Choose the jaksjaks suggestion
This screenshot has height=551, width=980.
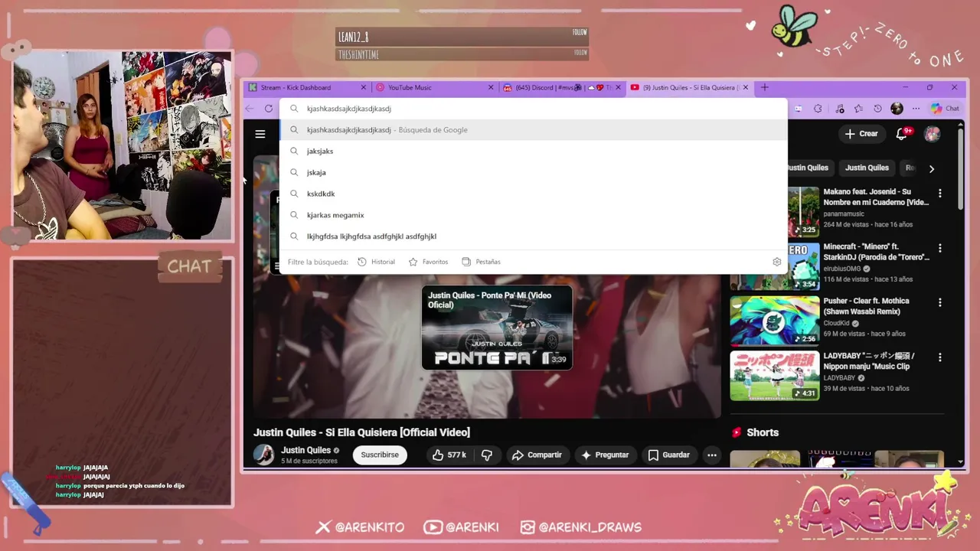(x=534, y=152)
